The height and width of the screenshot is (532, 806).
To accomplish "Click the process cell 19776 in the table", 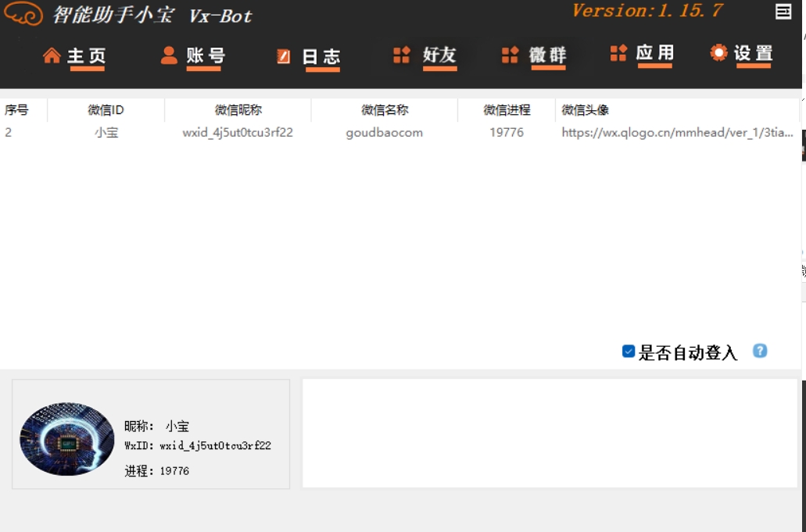I will tap(507, 133).
